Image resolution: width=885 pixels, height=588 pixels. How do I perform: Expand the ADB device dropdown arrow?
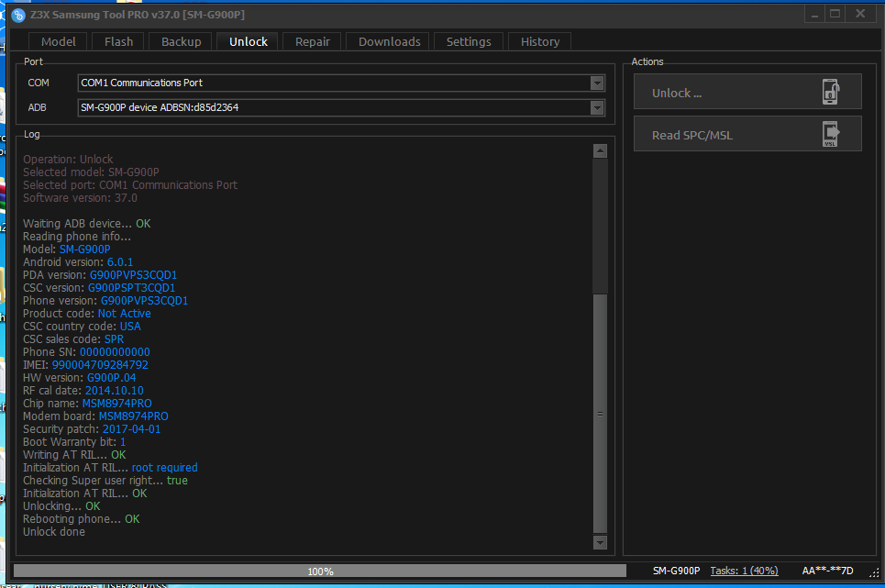coord(597,107)
